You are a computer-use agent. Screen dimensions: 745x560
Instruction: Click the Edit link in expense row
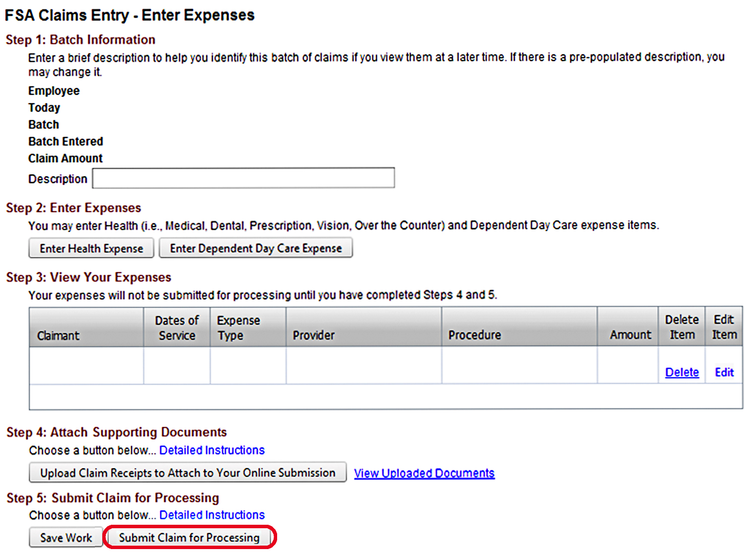pos(724,372)
